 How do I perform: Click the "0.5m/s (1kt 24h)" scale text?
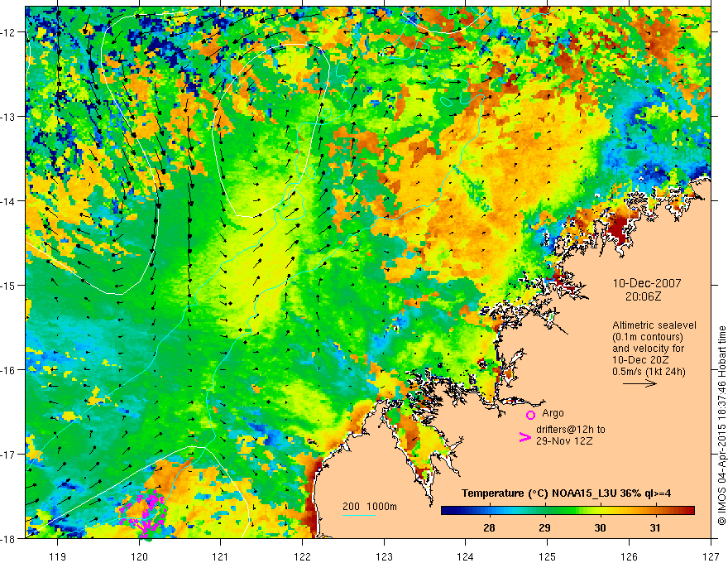(x=649, y=372)
